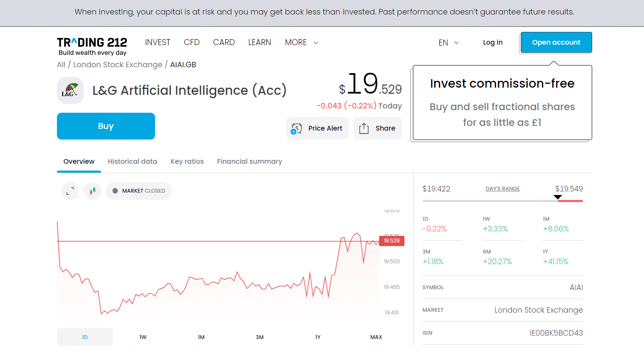Open the London Stock Exchange breadcrumb
Screen dimensions: 644x359
tap(118, 65)
